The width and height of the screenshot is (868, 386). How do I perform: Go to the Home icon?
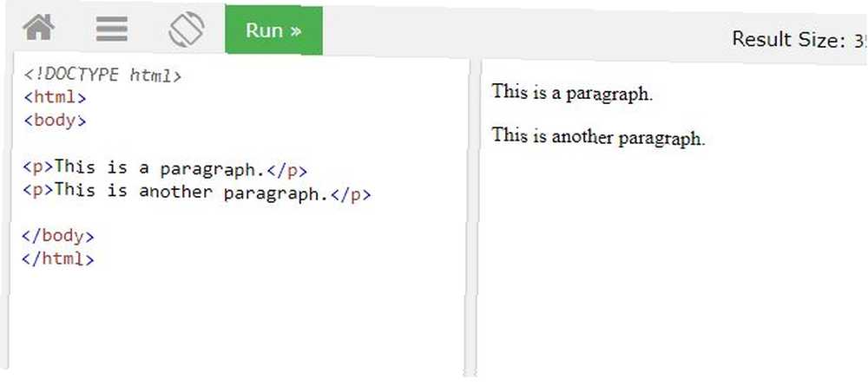(x=39, y=27)
